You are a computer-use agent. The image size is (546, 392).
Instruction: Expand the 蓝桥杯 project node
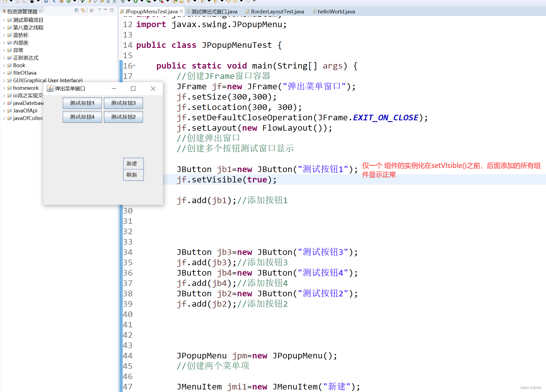tap(4, 35)
